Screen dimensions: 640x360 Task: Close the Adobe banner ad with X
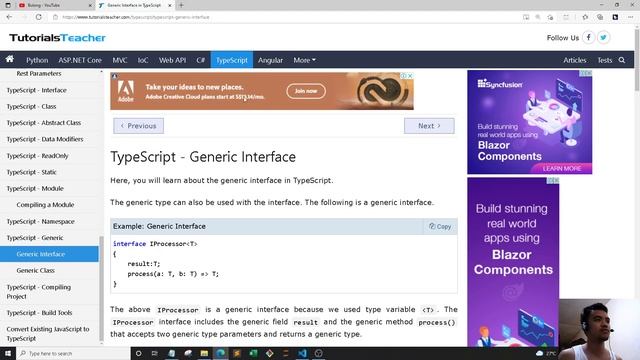click(410, 76)
